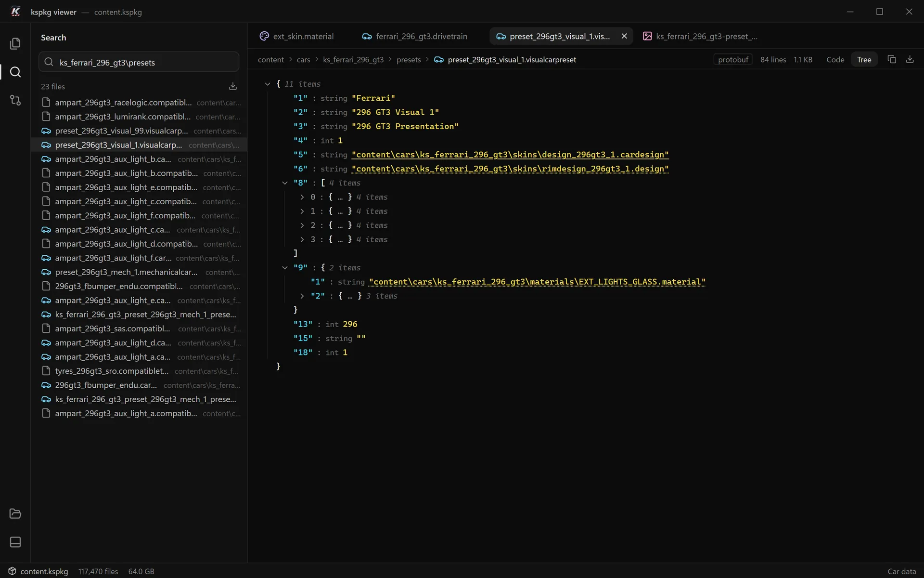Click car icon of preset_296gt3_visual_99 result
924x578 pixels.
[x=46, y=131]
